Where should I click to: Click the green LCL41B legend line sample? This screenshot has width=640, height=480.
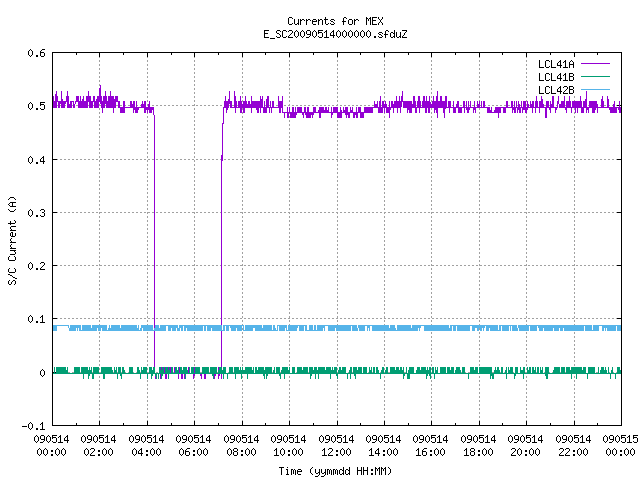pyautogui.click(x=595, y=76)
